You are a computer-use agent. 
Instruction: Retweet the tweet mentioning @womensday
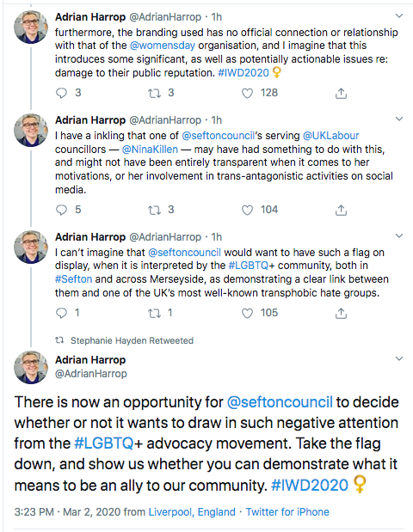[x=154, y=93]
